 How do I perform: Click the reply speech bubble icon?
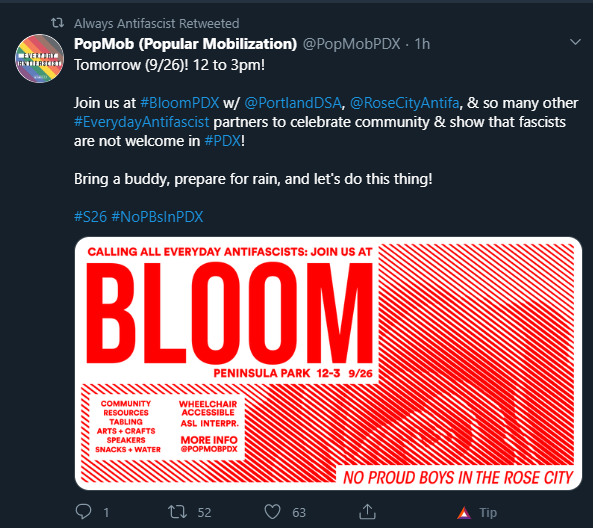click(x=83, y=512)
